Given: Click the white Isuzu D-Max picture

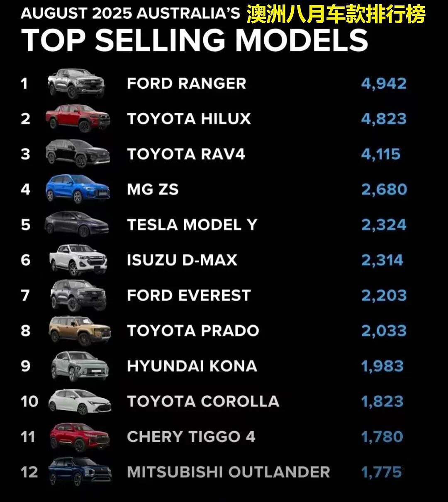Looking at the screenshot, I should coord(78,260).
